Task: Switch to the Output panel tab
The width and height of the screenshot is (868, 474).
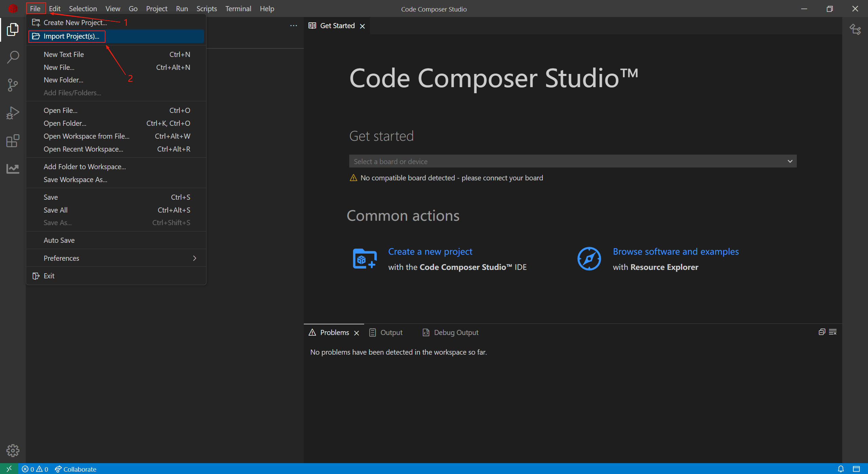Action: click(386, 333)
